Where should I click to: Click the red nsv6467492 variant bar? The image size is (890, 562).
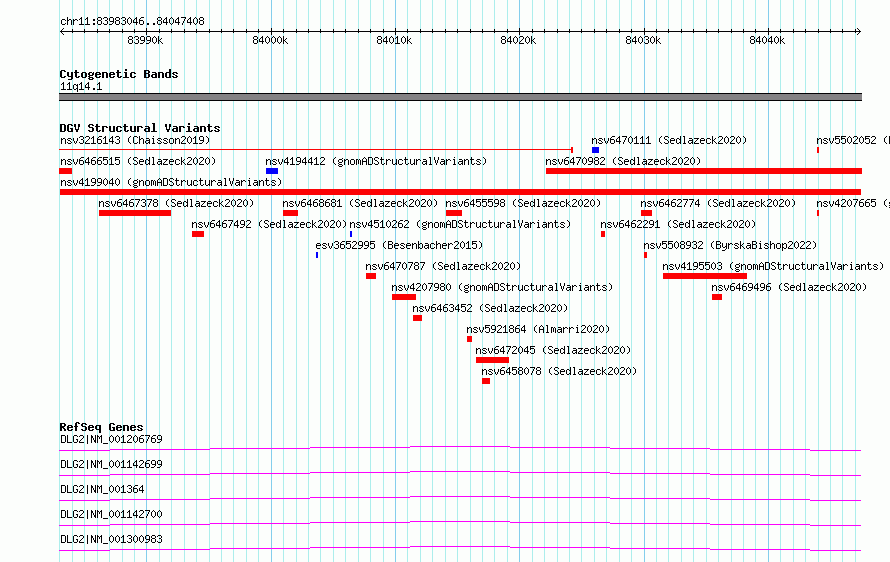[x=198, y=234]
